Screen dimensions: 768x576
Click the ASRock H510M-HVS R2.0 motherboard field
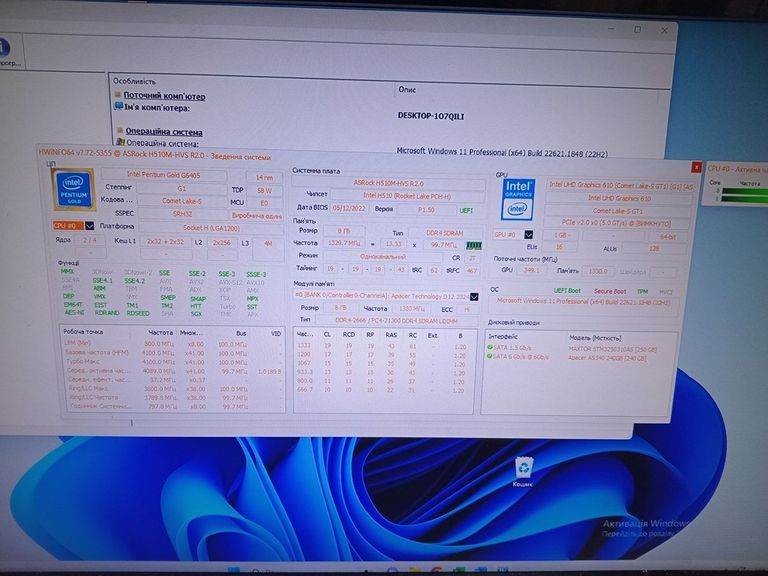pos(388,183)
